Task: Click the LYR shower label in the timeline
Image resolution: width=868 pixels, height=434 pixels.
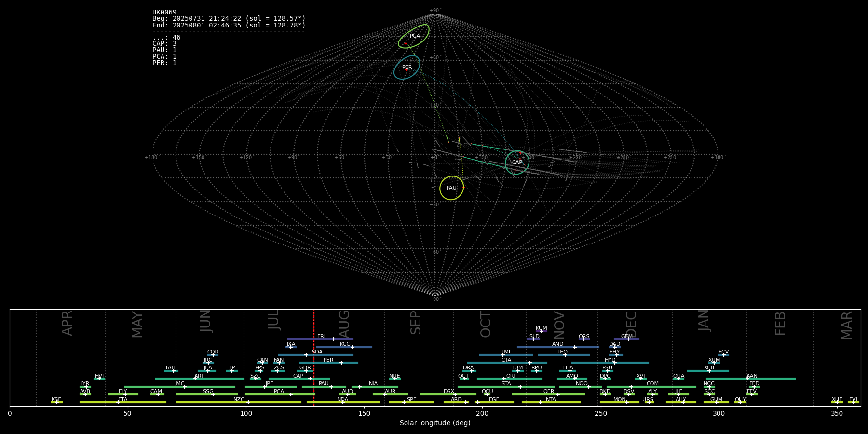Action: pos(85,384)
